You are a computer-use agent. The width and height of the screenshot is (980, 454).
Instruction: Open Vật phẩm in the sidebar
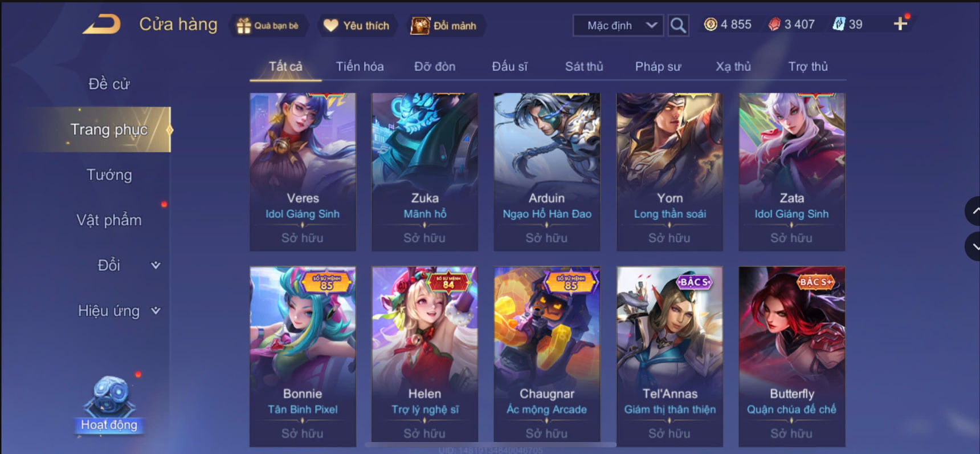[x=109, y=220]
